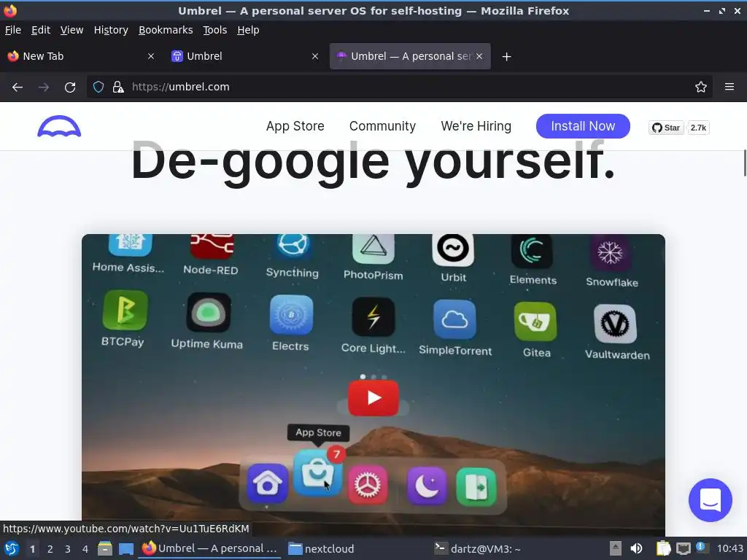Click the BTCPay app icon
The width and height of the screenshot is (747, 560).
point(125,310)
